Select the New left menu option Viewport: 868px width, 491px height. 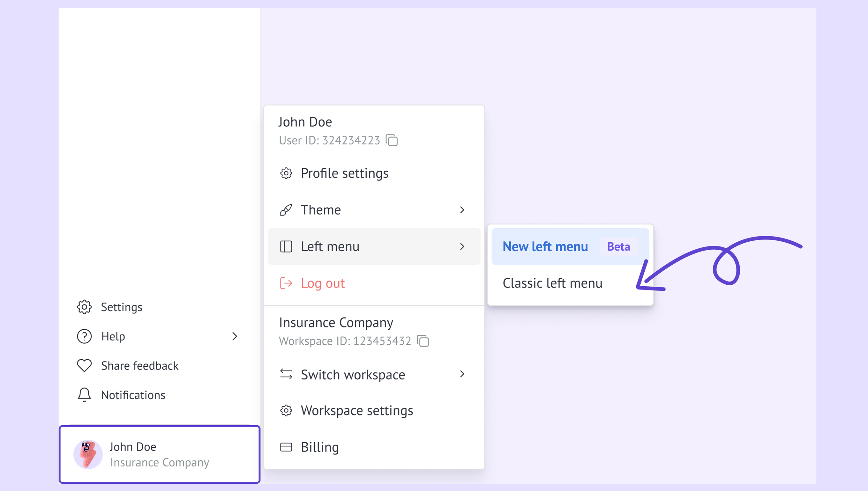coord(545,246)
